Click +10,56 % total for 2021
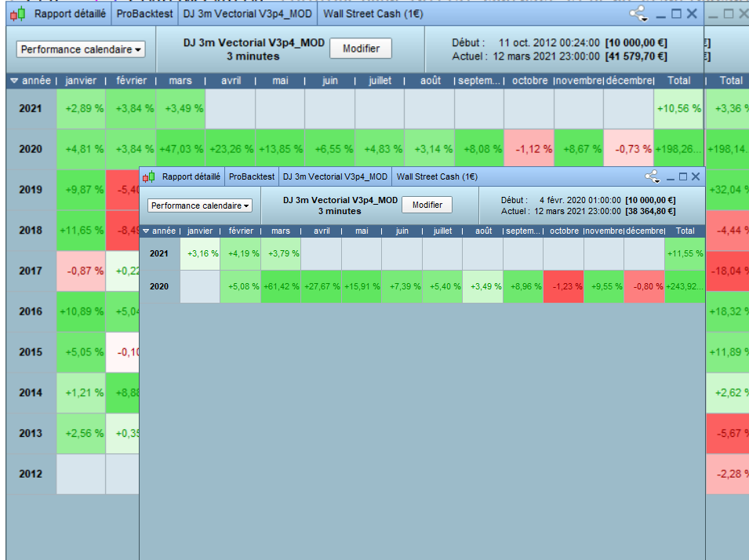 pos(678,108)
